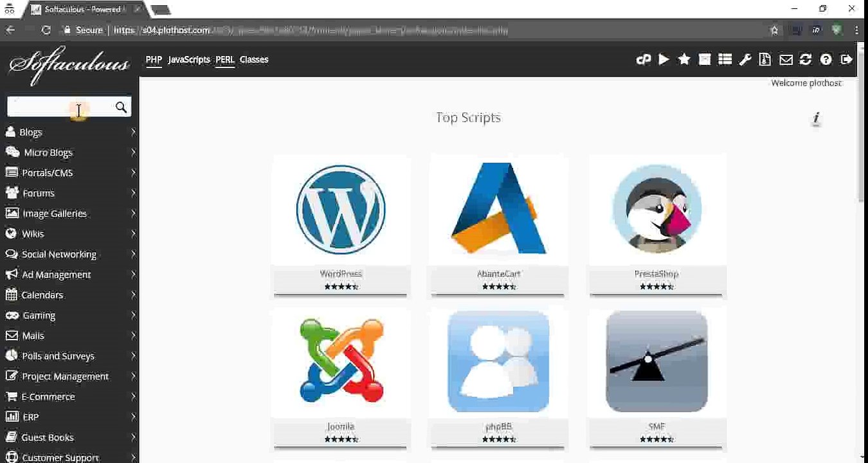The image size is (868, 463).
Task: Expand the Customer Support chevron
Action: [x=133, y=457]
